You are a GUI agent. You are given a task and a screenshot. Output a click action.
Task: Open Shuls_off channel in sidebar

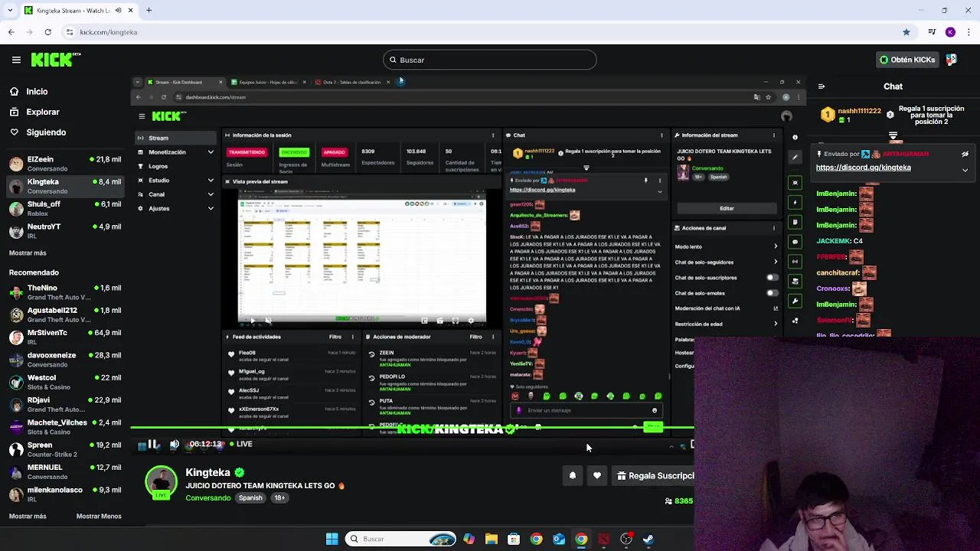point(65,208)
